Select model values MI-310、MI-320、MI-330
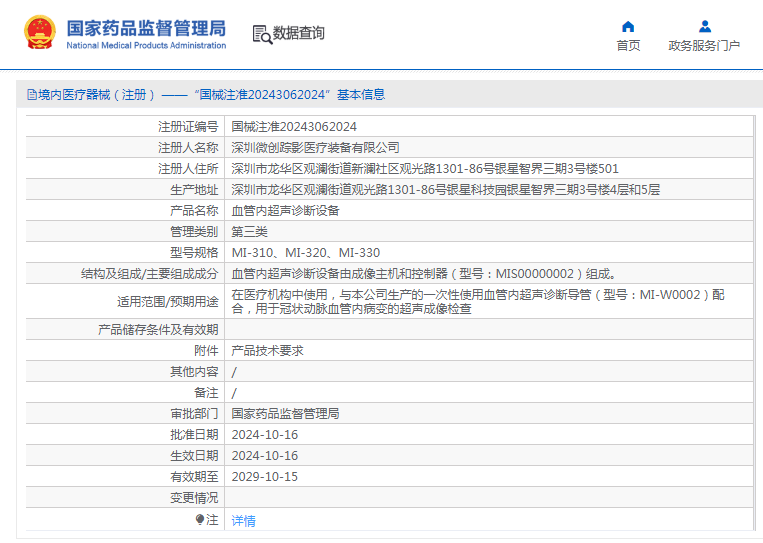Screen dimensions: 763x543 point(306,253)
